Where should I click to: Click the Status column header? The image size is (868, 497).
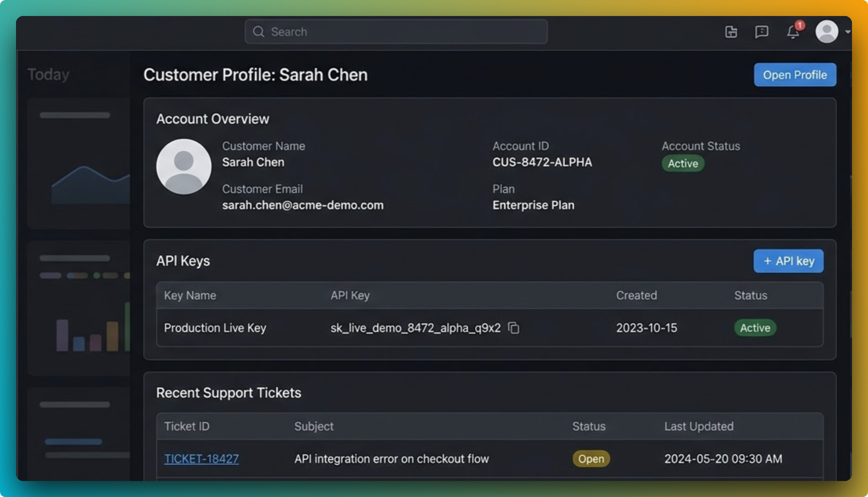click(750, 295)
